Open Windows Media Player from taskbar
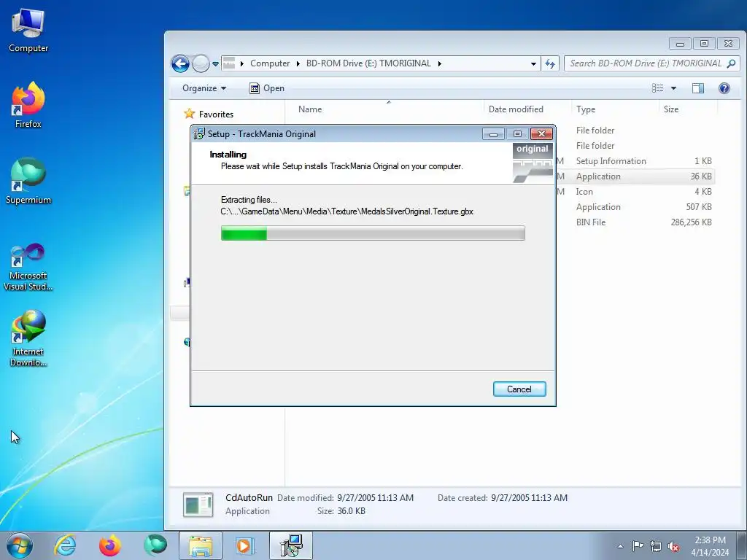 (245, 545)
